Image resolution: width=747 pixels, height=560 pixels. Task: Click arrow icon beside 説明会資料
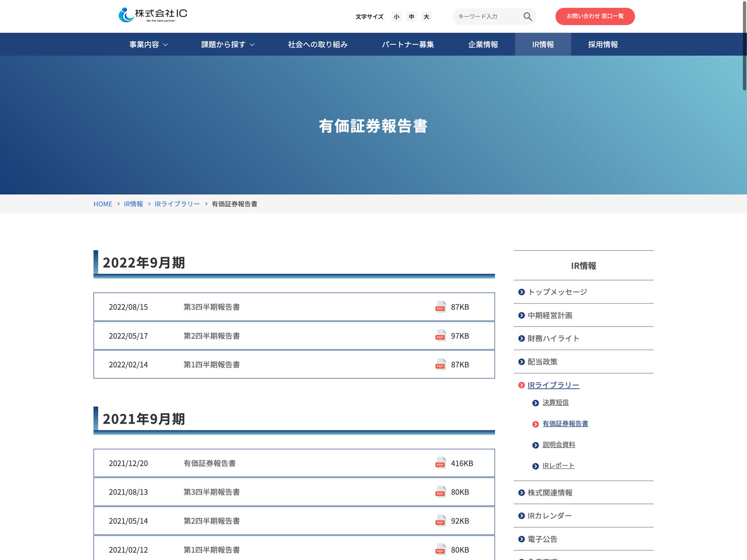536,445
